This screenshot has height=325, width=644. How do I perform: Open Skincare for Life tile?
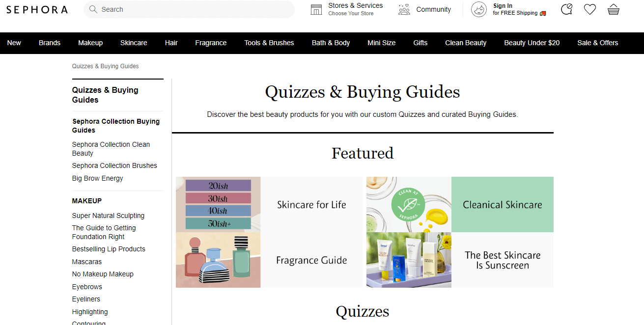click(x=311, y=205)
